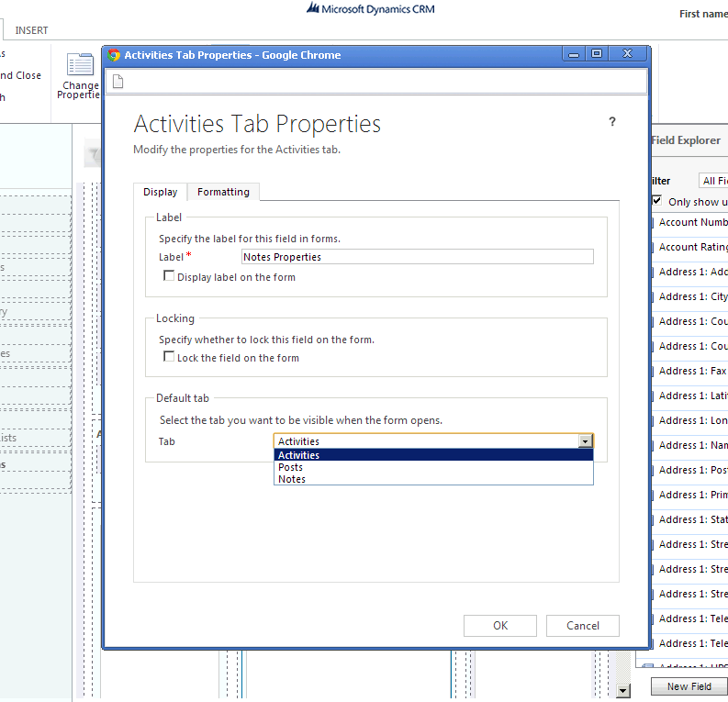Minimize the Activities Tab Properties window
Screen dimensions: 728x702
[572, 54]
